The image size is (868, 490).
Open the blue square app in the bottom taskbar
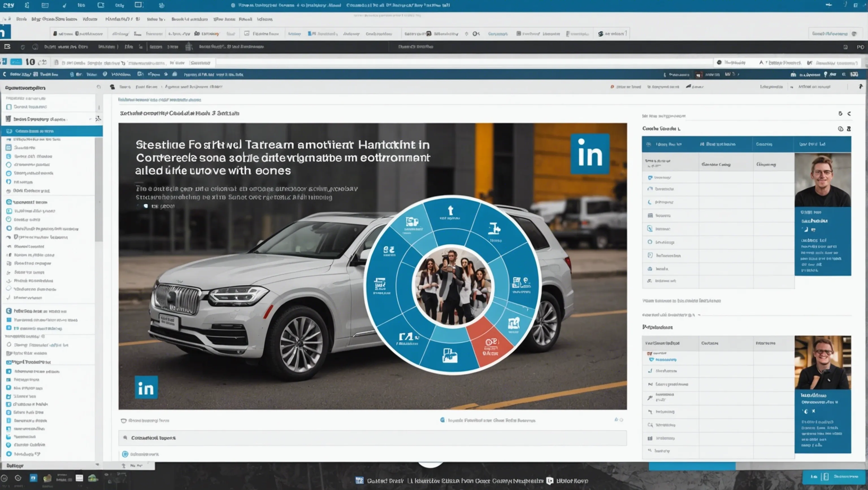coord(33,478)
